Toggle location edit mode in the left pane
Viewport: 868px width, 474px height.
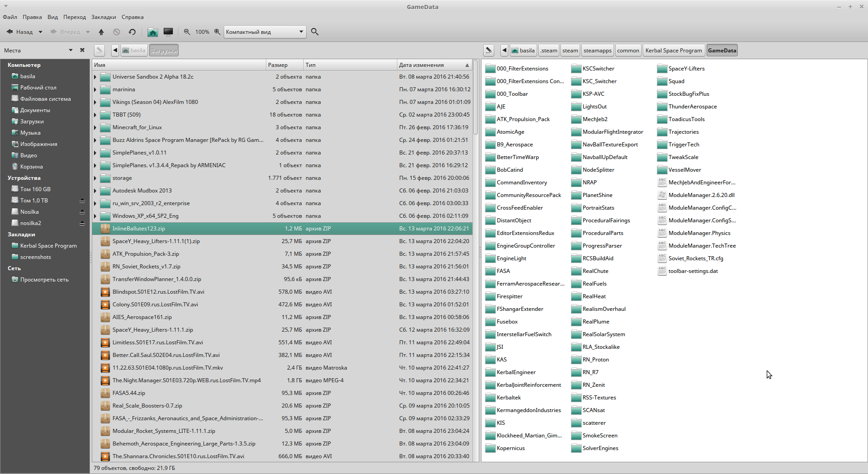coord(99,51)
